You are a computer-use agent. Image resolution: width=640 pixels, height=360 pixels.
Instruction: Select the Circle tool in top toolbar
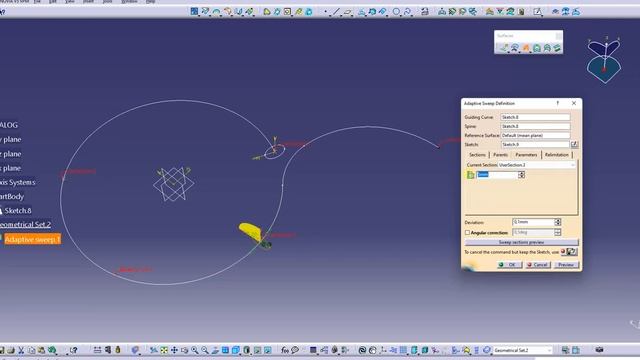[x=396, y=11]
